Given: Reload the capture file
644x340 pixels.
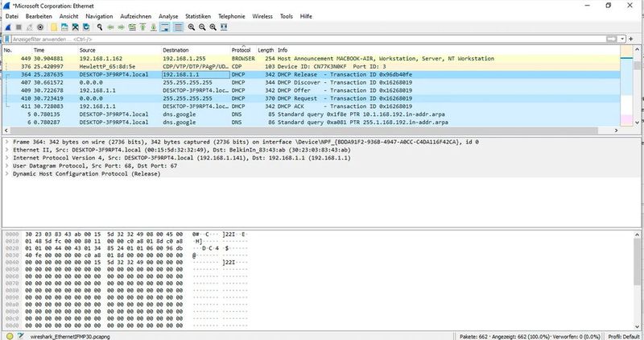Looking at the screenshot, I should (x=86, y=27).
